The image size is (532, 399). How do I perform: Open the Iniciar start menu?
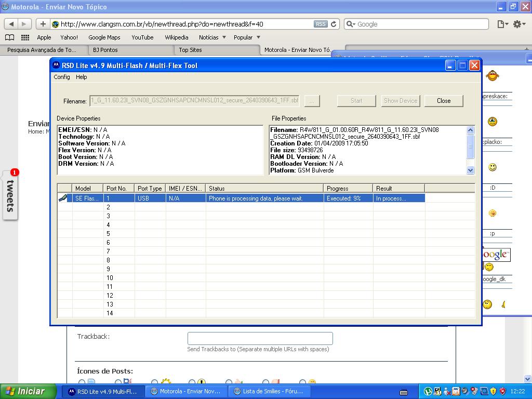coord(28,391)
